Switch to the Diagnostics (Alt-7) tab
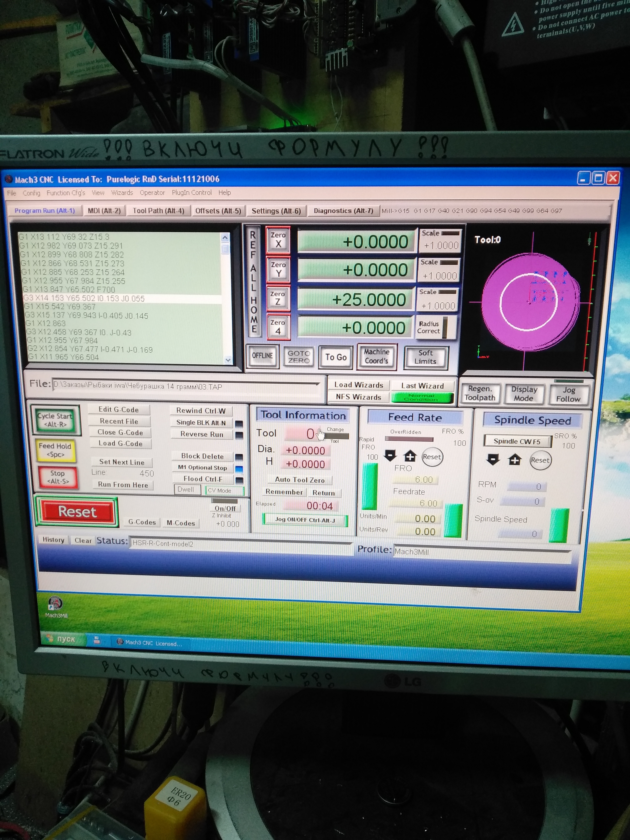This screenshot has height=840, width=630. click(343, 211)
